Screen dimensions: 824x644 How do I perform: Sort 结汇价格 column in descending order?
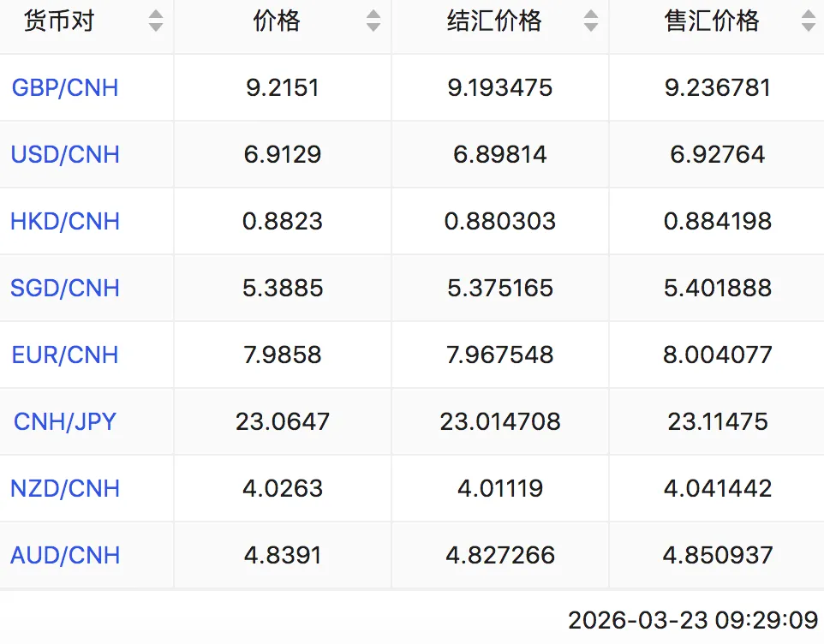tap(591, 26)
